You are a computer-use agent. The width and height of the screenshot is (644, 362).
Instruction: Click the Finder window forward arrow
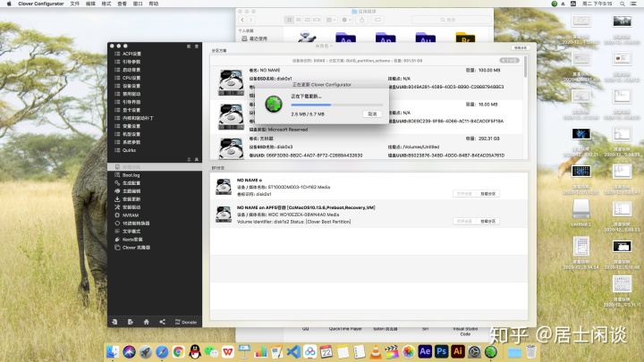click(x=251, y=20)
